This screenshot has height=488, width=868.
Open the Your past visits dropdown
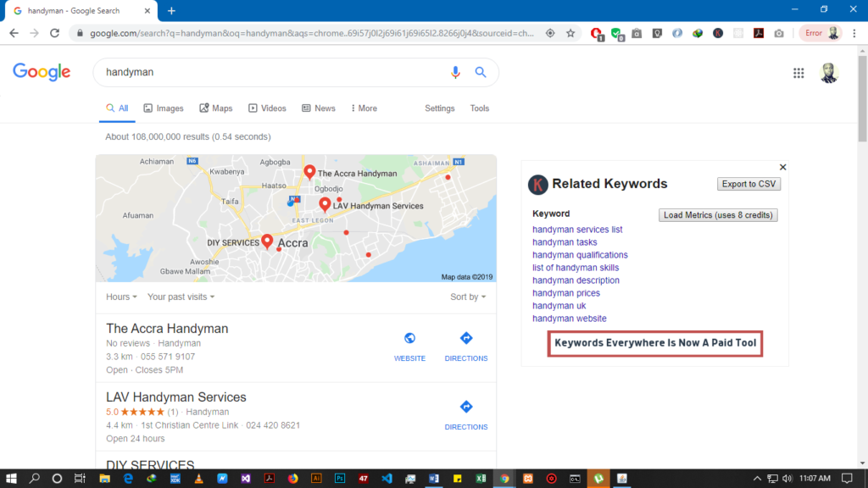(181, 297)
